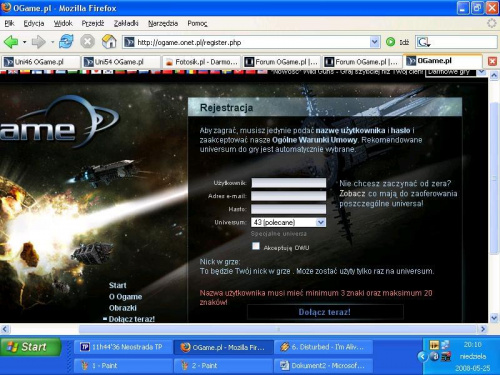
Task: Click the green Idź go button icon
Action: coord(390,42)
